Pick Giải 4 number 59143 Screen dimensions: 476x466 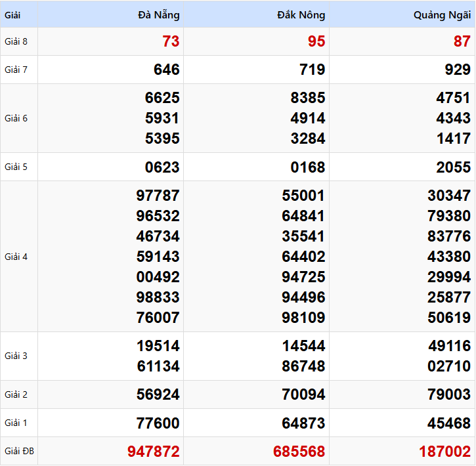click(x=158, y=257)
